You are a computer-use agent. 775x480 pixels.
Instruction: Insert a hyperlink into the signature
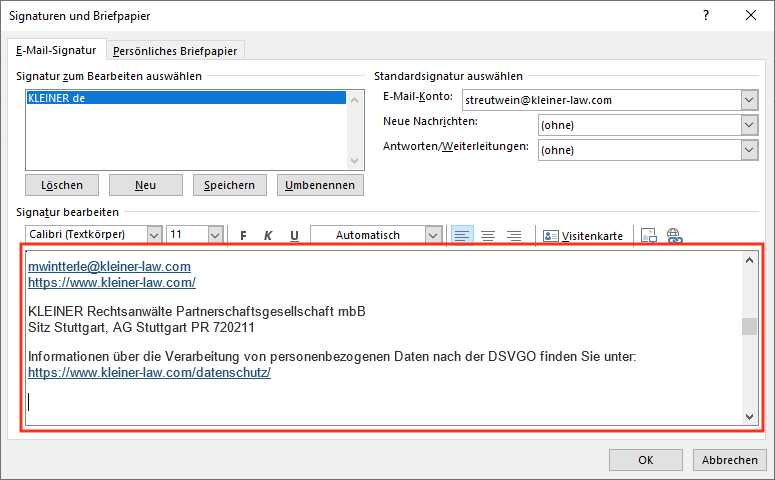(674, 235)
